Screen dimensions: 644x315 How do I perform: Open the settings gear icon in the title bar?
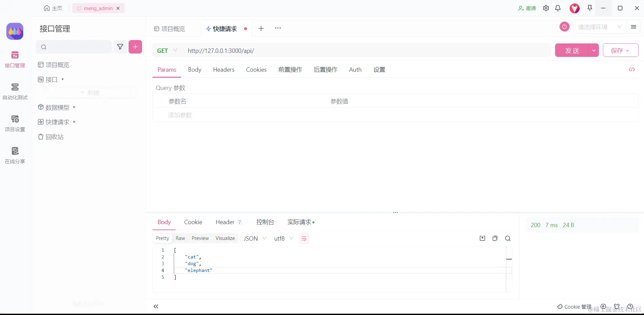pos(546,8)
